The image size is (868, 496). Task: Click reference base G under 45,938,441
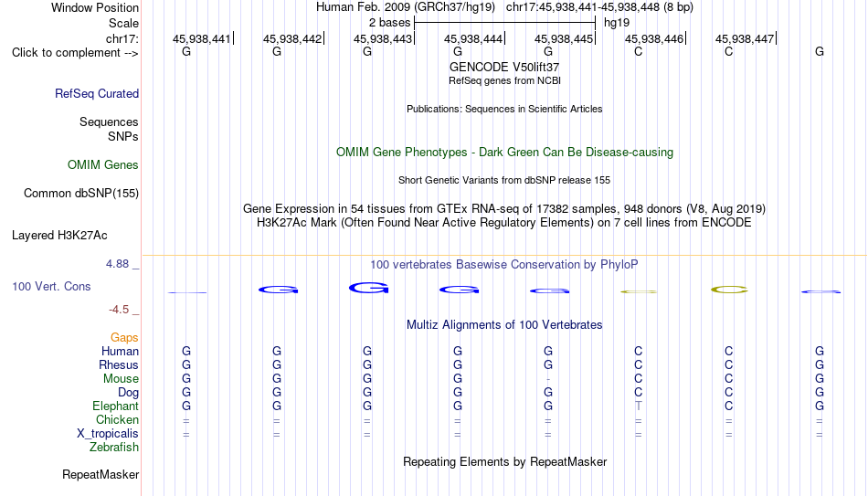[186, 51]
